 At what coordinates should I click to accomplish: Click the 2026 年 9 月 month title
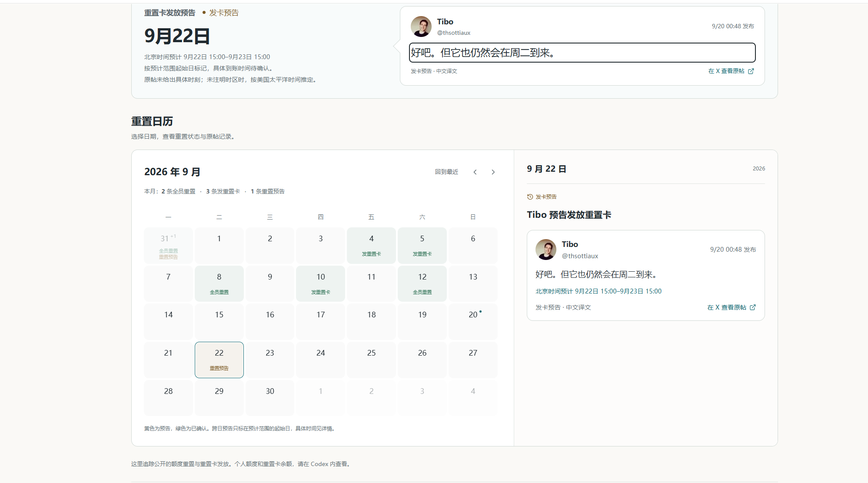click(x=173, y=172)
